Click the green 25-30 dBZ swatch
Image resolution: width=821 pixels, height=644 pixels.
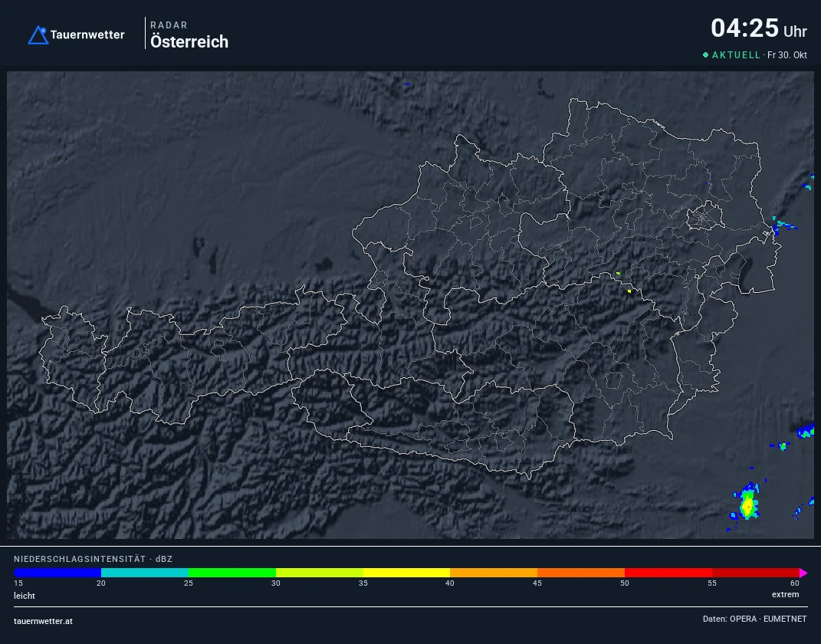coord(232,573)
